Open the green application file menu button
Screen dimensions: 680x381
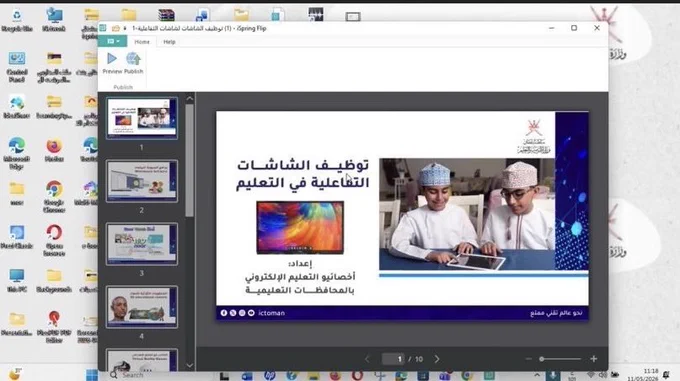[113, 41]
